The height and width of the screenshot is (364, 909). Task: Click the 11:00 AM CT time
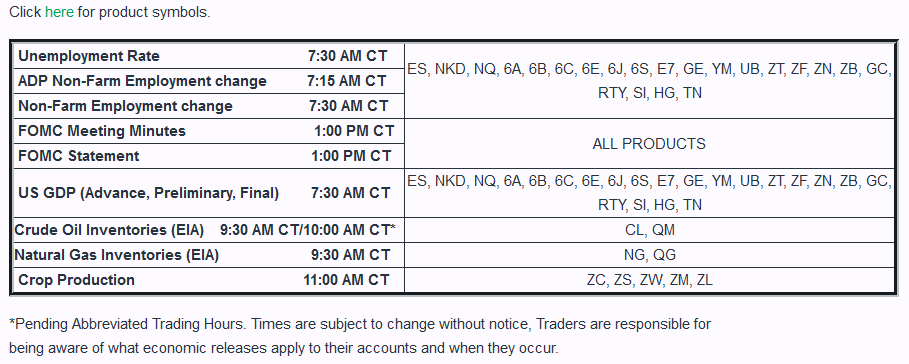(x=346, y=280)
